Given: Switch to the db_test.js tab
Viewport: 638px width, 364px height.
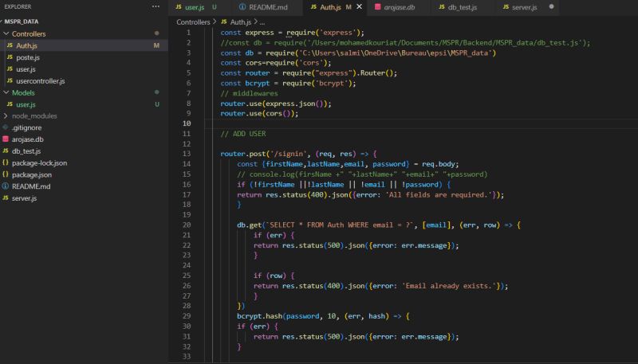Looking at the screenshot, I should point(462,7).
